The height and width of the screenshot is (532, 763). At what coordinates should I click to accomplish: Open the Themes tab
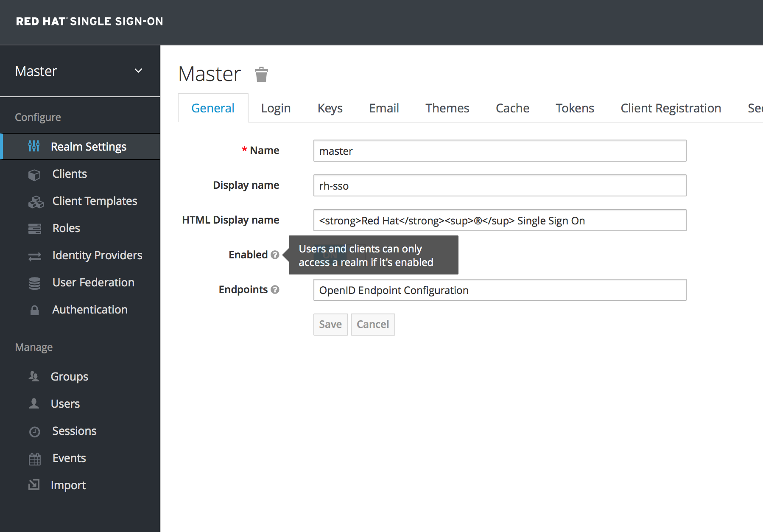click(447, 108)
